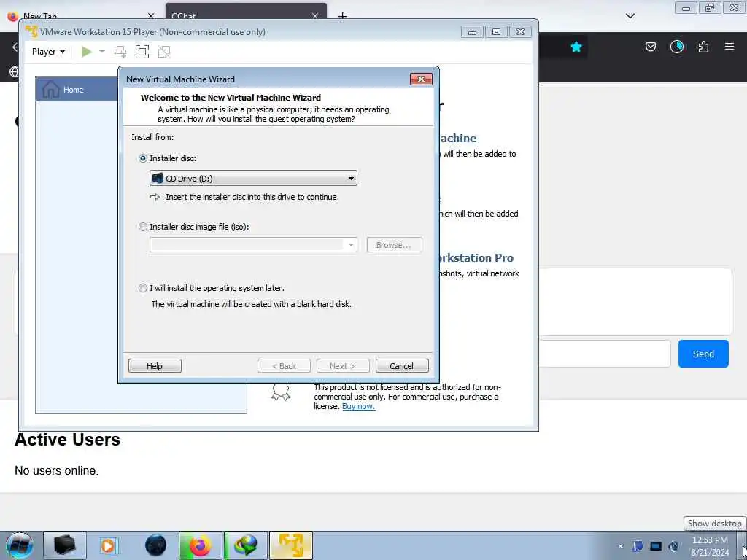
Task: Click the Send button in CChat page
Action: (x=703, y=354)
